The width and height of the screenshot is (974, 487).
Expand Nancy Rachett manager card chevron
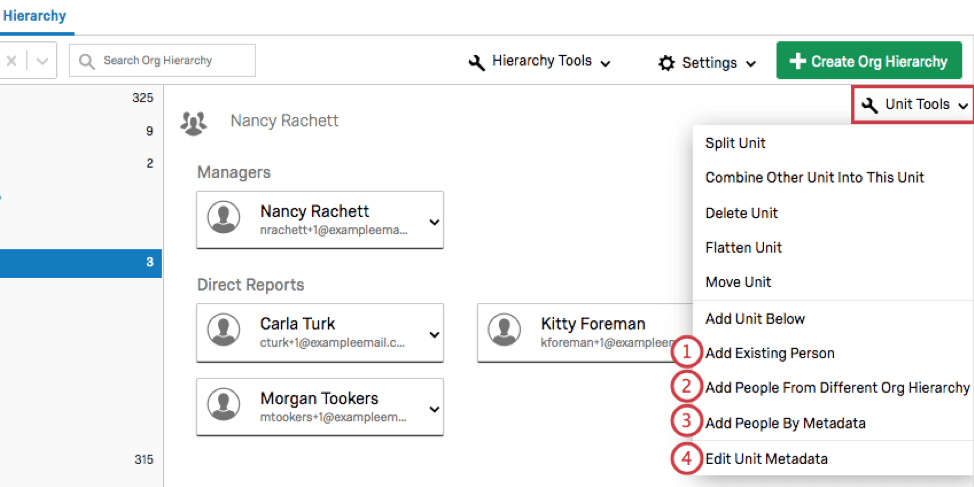click(x=434, y=221)
